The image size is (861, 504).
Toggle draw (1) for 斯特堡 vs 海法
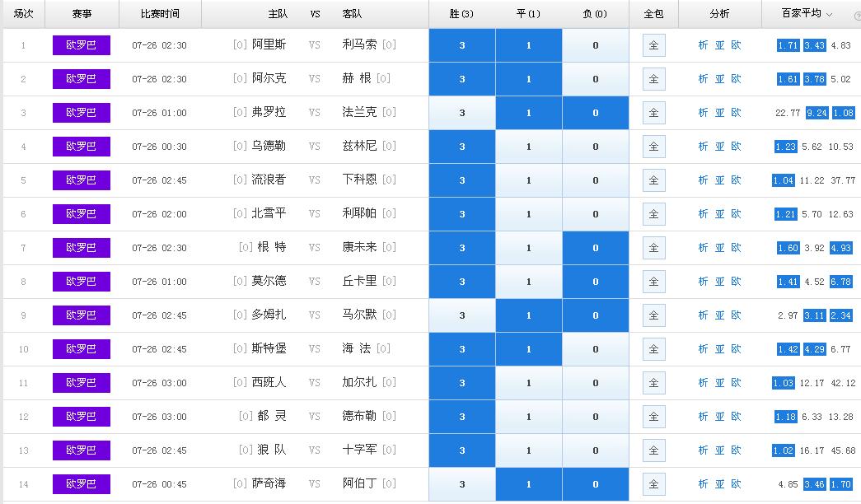click(x=528, y=349)
